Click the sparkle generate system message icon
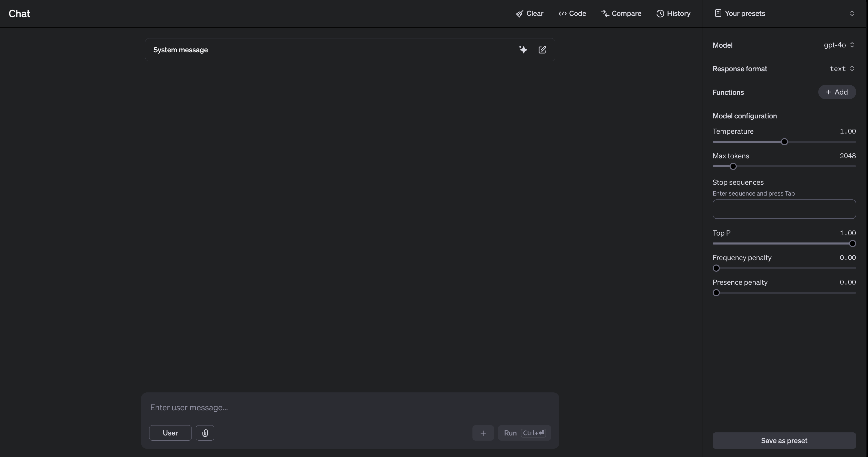868x457 pixels. coord(523,50)
